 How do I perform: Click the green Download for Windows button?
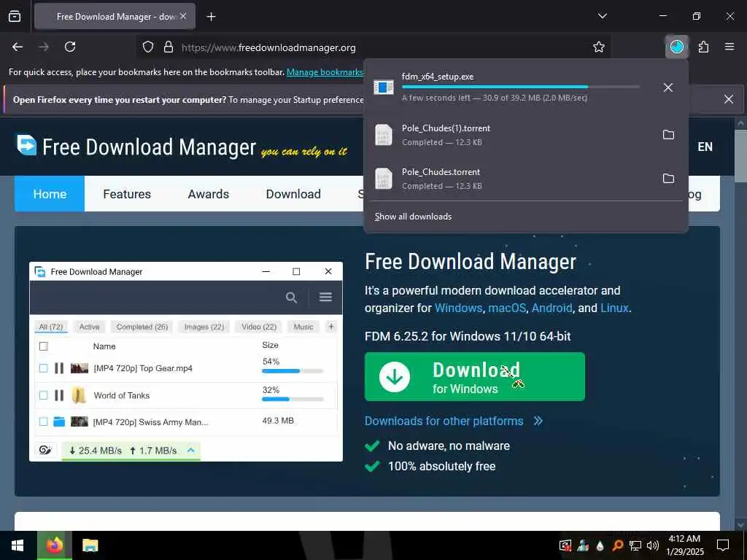coord(474,377)
